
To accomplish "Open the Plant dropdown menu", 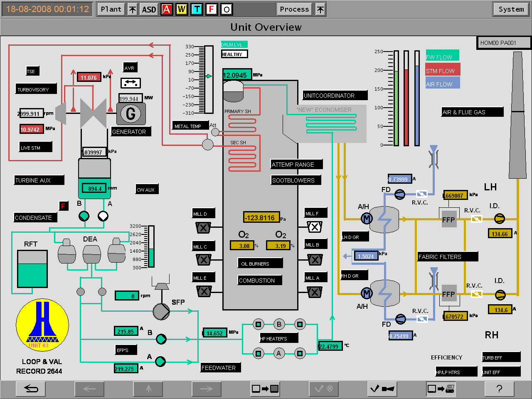I will pos(111,9).
